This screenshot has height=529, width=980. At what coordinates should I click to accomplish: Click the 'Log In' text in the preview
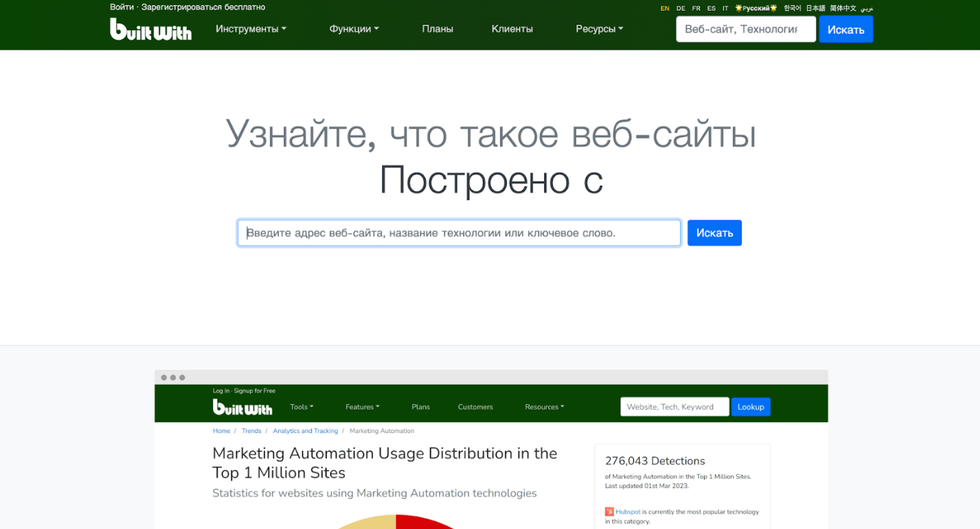(x=221, y=391)
